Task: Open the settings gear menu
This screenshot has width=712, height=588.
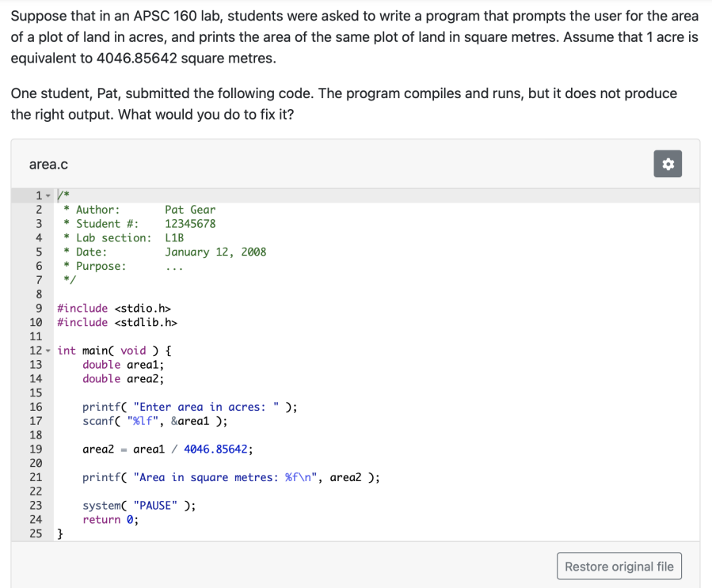Action: click(667, 164)
